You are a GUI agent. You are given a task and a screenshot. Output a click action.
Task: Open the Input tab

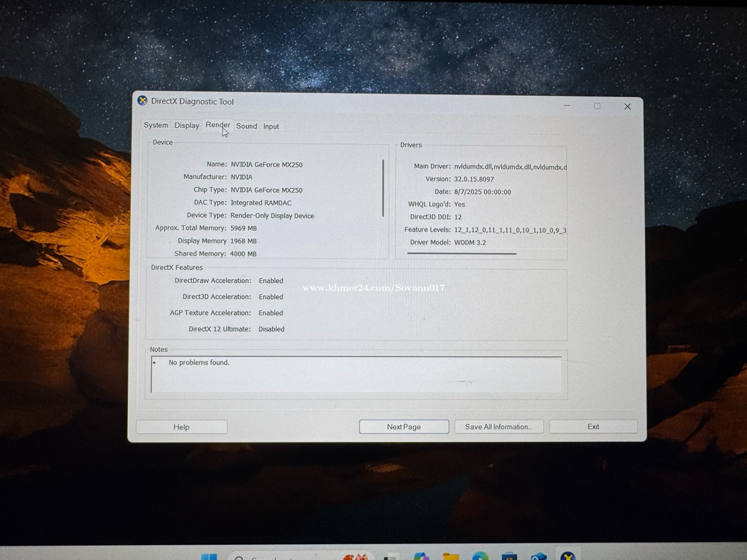point(271,126)
